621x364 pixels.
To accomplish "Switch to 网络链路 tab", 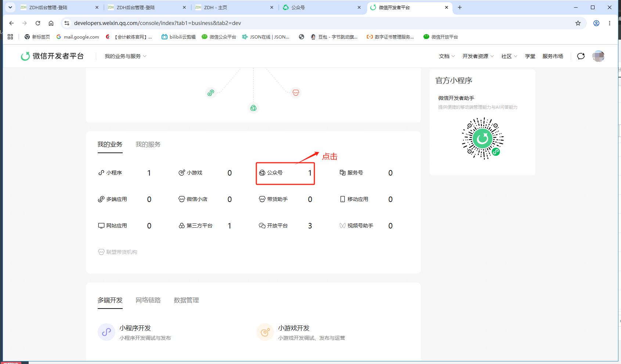I will (x=148, y=300).
